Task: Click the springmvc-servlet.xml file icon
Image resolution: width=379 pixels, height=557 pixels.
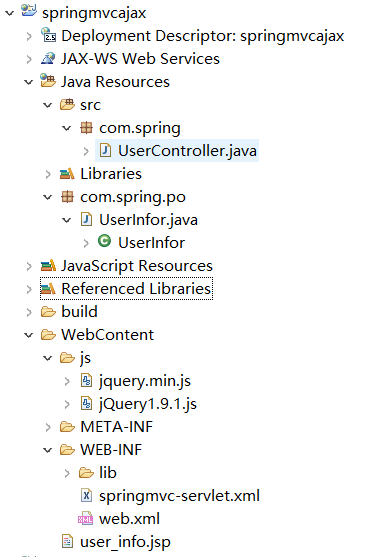Action: (x=87, y=495)
